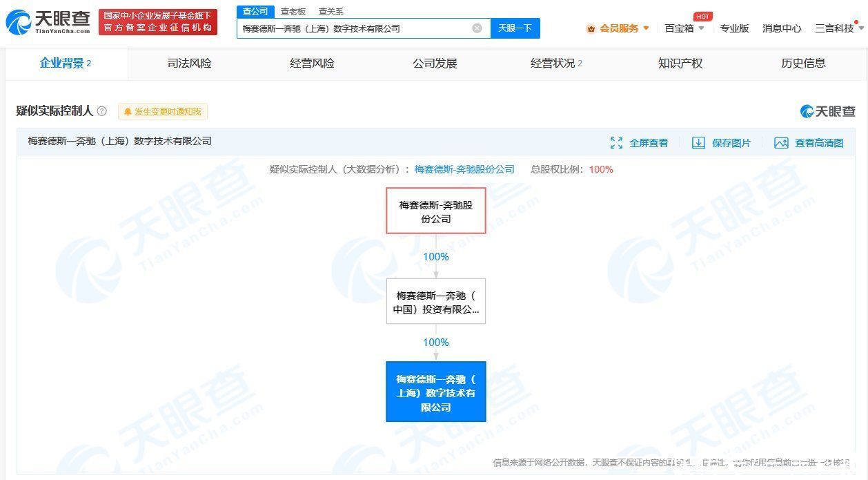Click into the company name search field
The width and height of the screenshot is (868, 480).
(x=355, y=28)
